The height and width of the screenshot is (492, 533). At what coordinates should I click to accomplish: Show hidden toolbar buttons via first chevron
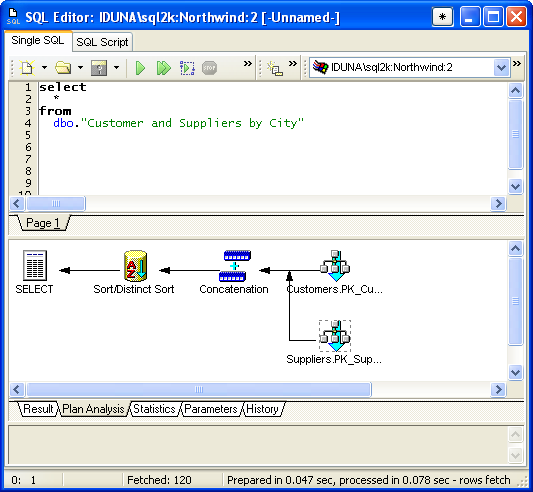248,64
